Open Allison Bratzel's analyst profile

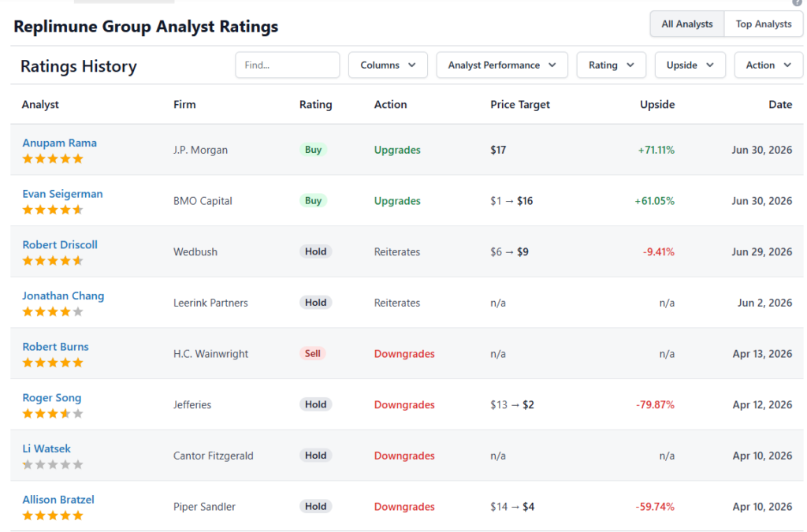pos(58,500)
